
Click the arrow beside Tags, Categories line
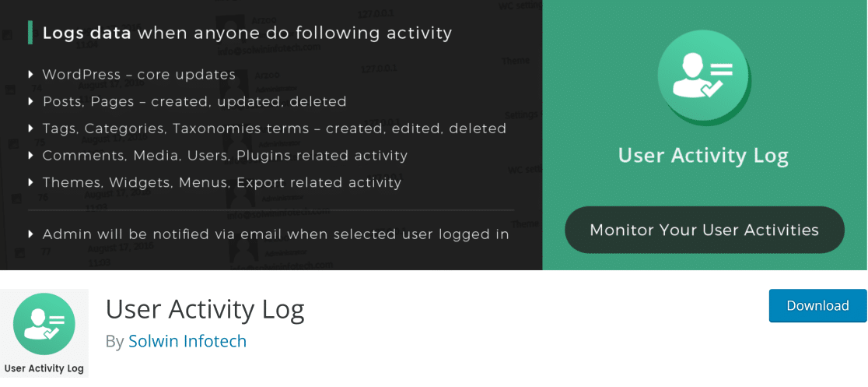coord(31,128)
